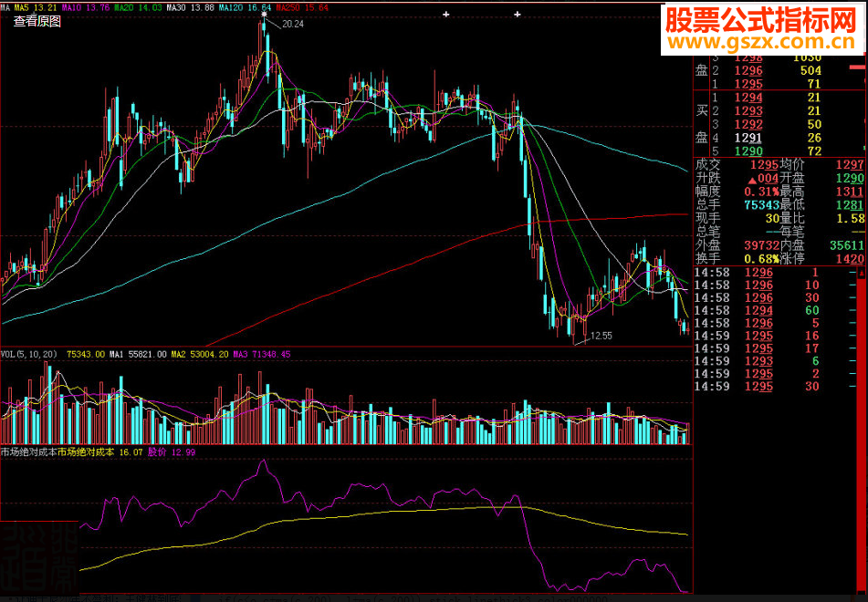
Task: Open the VOL(5,10,20) indicator parameters label
Action: pos(29,354)
